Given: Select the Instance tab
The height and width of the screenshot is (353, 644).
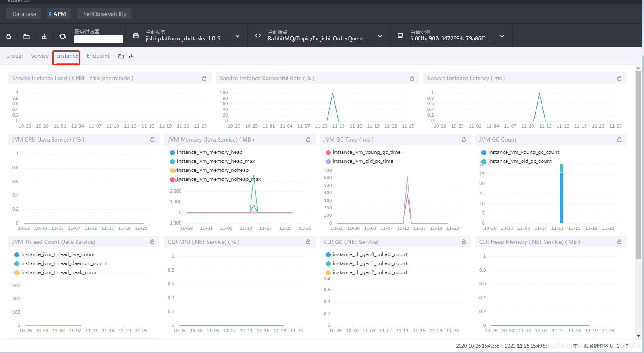Looking at the screenshot, I should click(67, 56).
